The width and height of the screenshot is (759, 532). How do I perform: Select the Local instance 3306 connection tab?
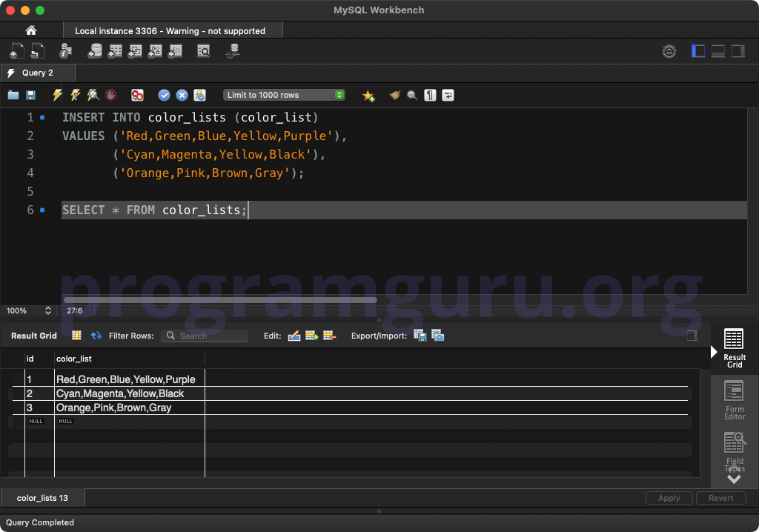(x=173, y=31)
